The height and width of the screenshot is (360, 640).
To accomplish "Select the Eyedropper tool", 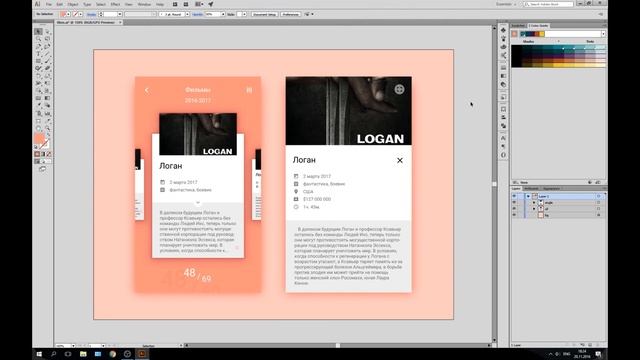I will coord(38,106).
